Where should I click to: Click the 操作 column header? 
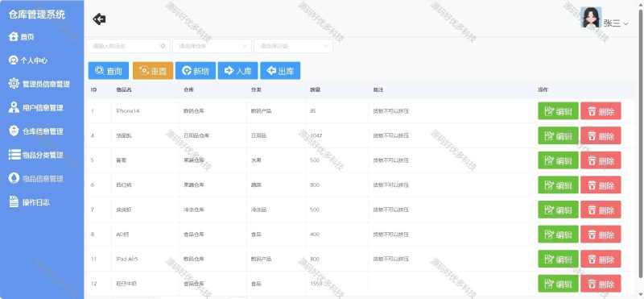pyautogui.click(x=543, y=89)
